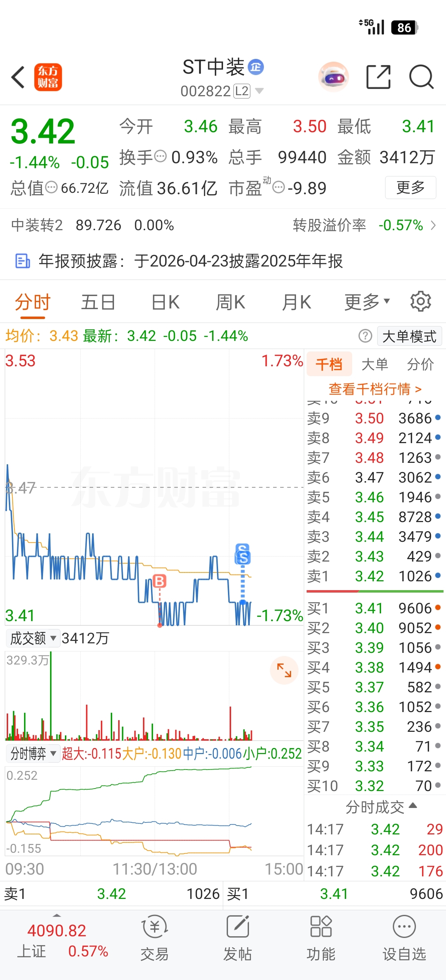Expand the 分时博弈 indicator dropdown
446x980 pixels.
coord(33,753)
